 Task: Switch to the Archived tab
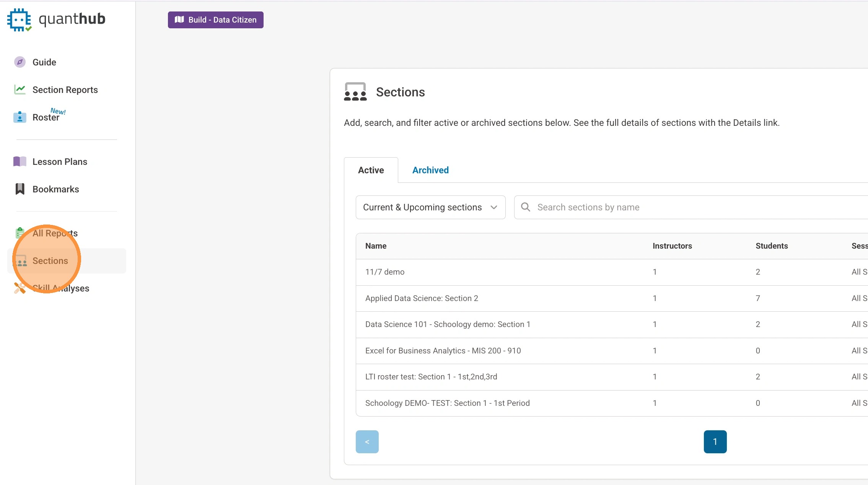click(430, 170)
